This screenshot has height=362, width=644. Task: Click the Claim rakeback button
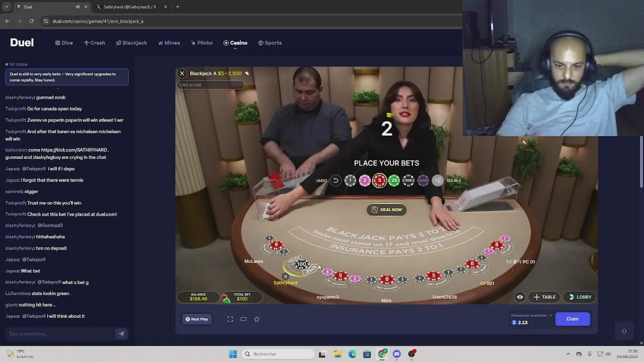point(573,319)
